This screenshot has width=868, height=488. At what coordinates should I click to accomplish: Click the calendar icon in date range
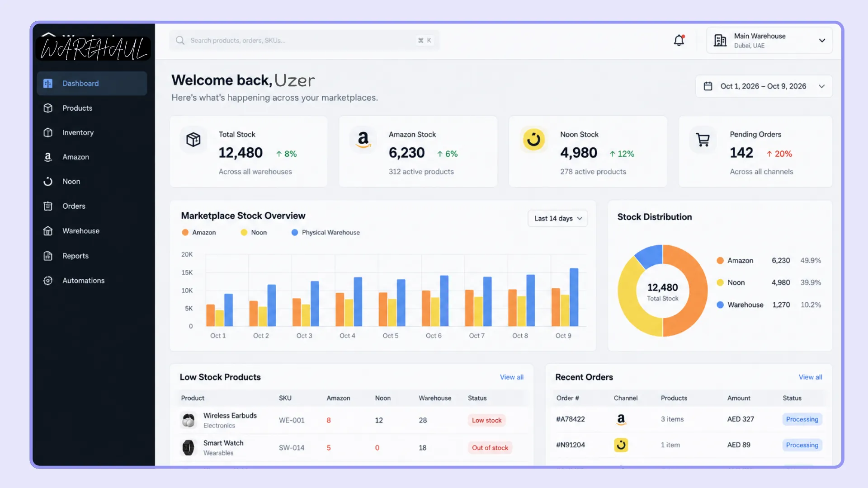708,86
